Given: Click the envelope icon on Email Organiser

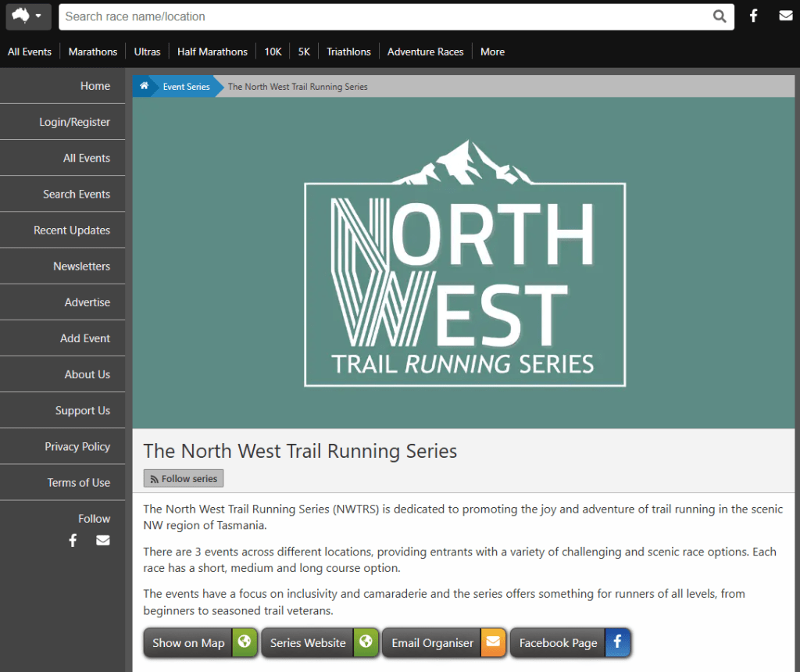Looking at the screenshot, I should tap(493, 642).
